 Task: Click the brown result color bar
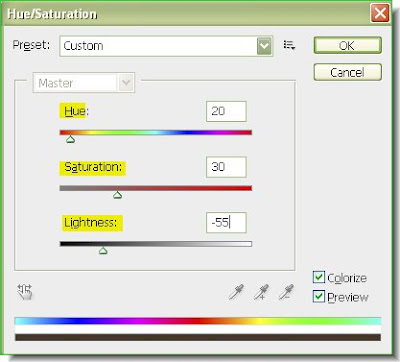pos(198,337)
